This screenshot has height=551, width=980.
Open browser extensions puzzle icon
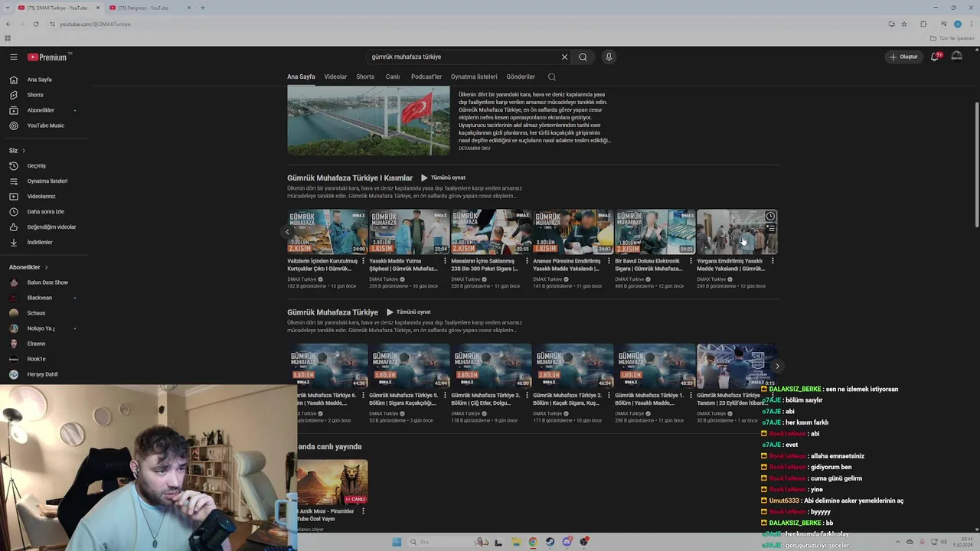click(923, 24)
